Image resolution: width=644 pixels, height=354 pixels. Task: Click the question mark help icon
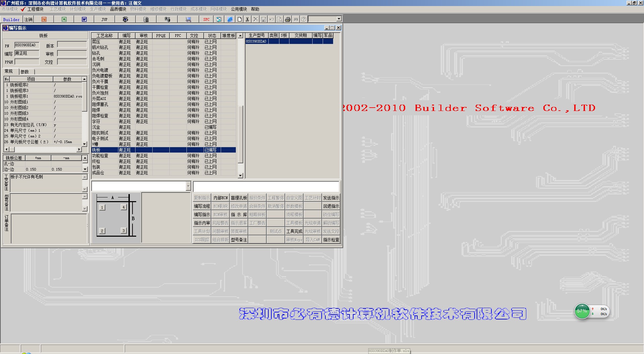click(x=304, y=19)
